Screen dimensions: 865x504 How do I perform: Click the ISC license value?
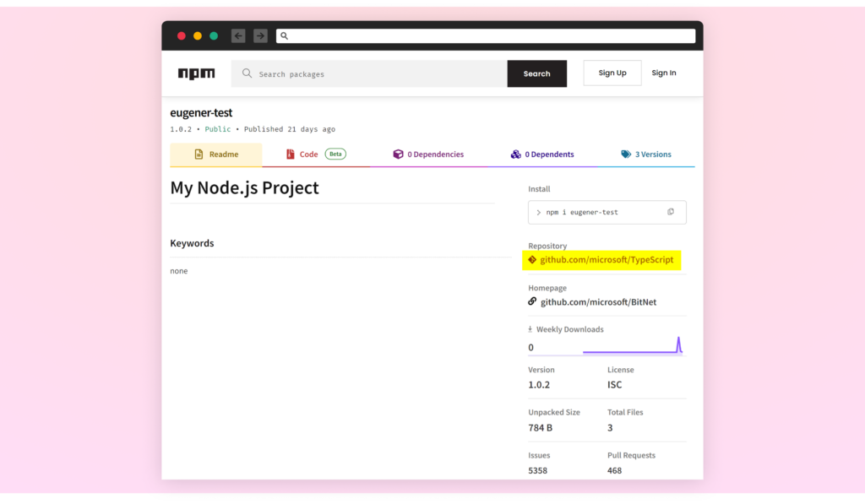tap(615, 385)
